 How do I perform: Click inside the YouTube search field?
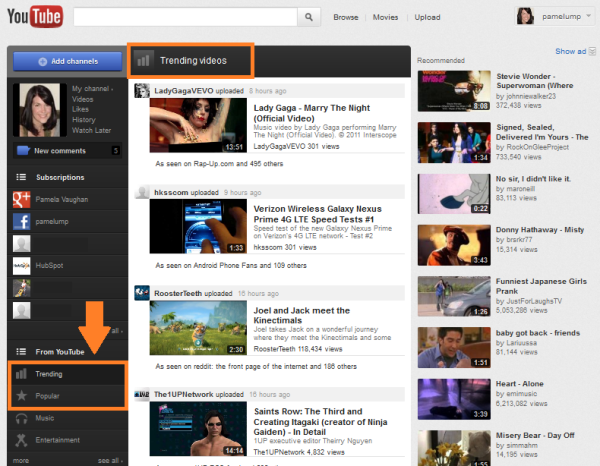click(185, 17)
